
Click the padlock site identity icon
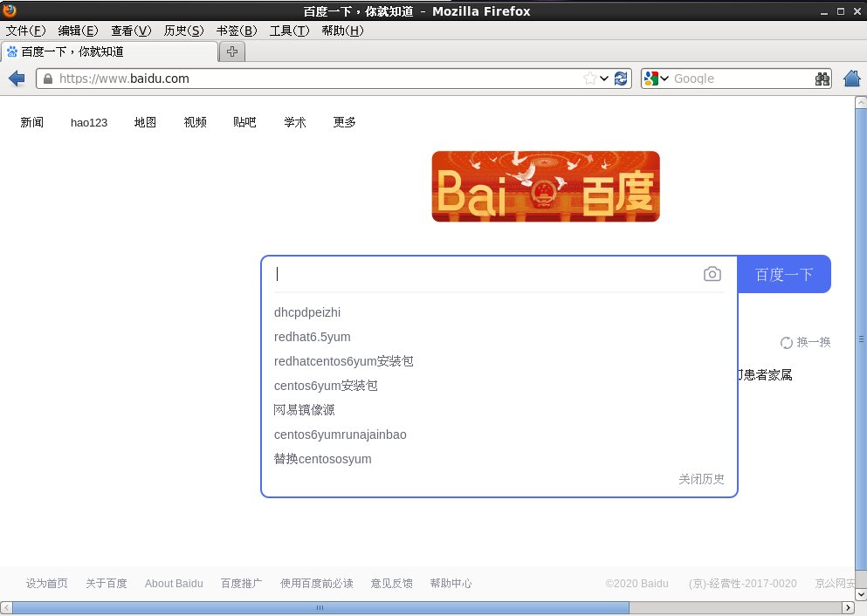(x=48, y=79)
